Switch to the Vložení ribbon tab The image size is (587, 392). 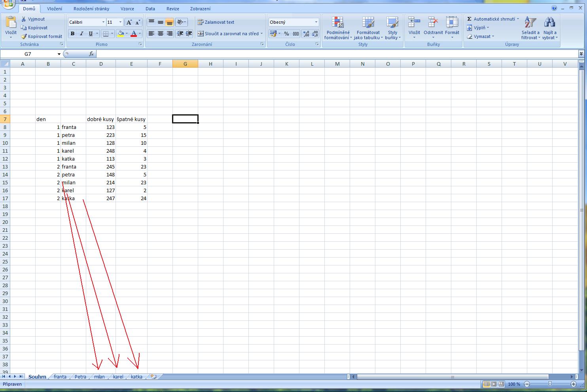[x=55, y=9]
